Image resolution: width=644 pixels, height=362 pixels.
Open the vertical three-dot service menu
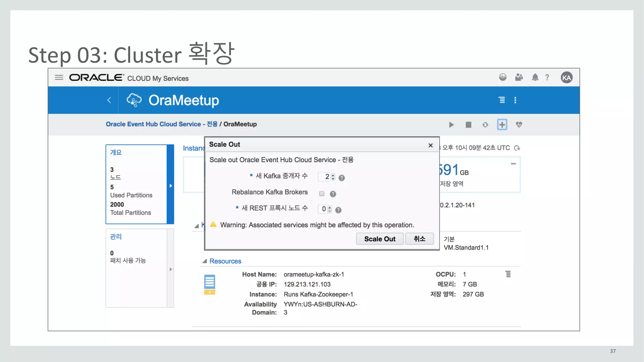[x=515, y=100]
